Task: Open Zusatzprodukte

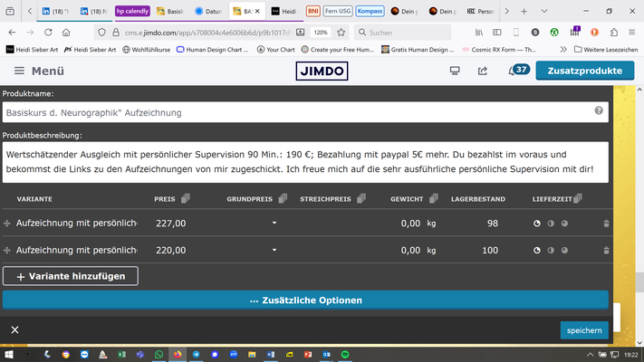Action: (x=585, y=71)
